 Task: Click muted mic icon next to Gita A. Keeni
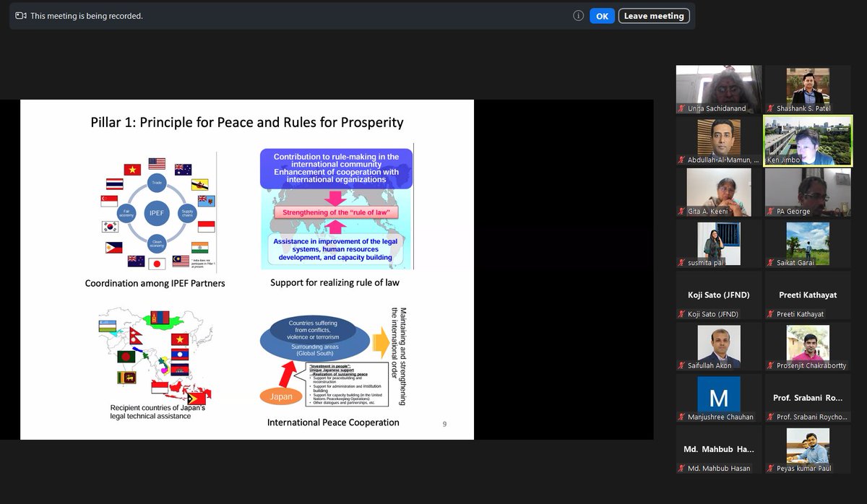point(682,211)
